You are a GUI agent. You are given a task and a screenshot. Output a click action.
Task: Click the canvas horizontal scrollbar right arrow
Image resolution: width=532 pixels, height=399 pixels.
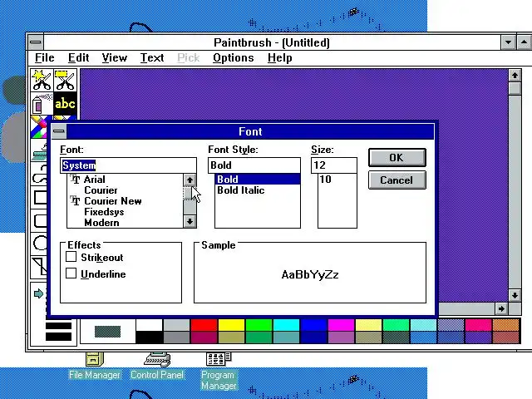coord(501,308)
